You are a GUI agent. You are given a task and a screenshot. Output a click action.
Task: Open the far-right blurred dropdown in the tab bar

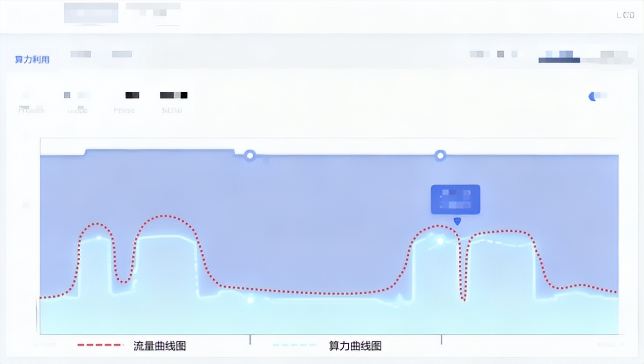tap(613, 55)
